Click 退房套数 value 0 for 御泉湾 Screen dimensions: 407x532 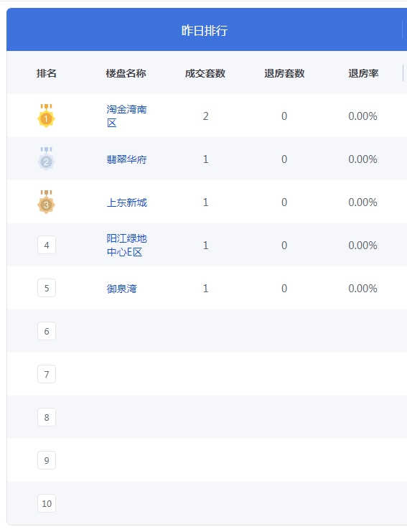pyautogui.click(x=284, y=289)
